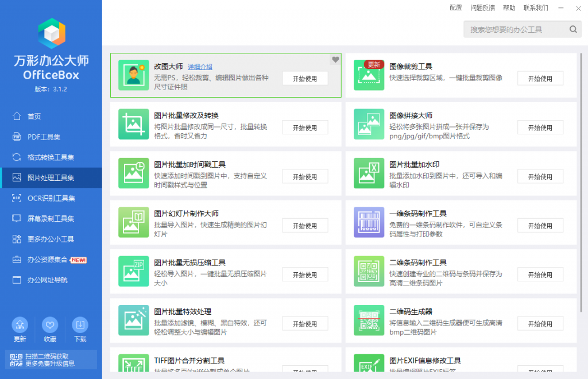Click the 二维码生成器 generator icon
This screenshot has width=588, height=379.
point(369,320)
